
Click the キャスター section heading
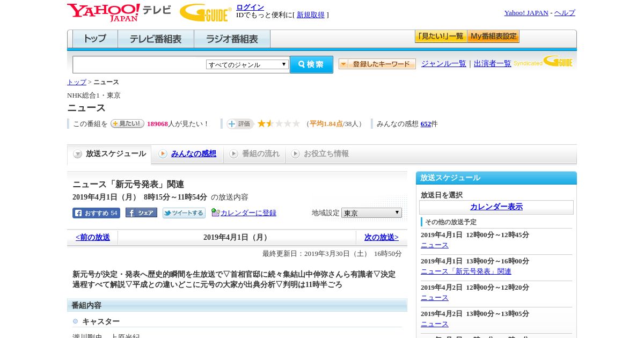click(x=101, y=321)
